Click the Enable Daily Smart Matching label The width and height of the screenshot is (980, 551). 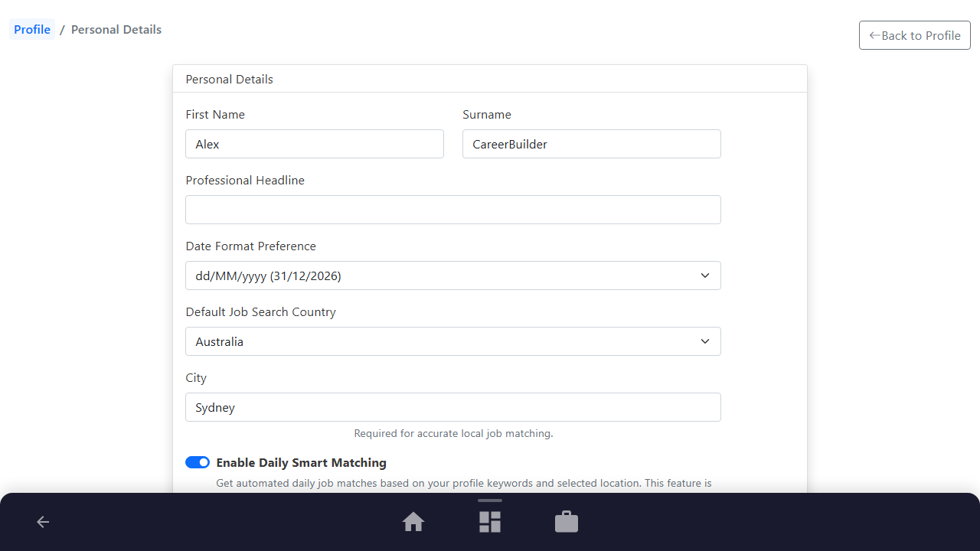pos(302,462)
